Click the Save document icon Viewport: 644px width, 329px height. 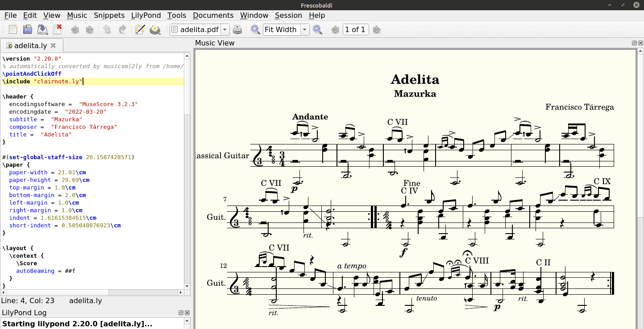pyautogui.click(x=42, y=29)
